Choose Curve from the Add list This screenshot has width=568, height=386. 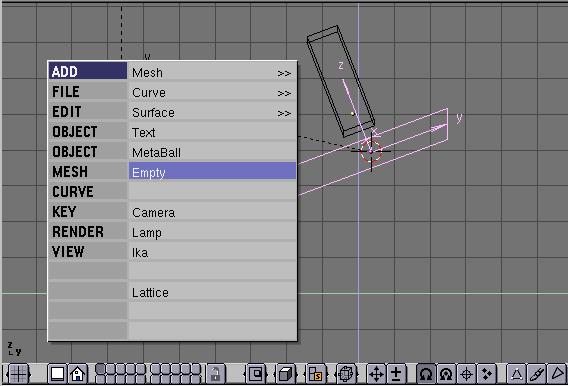tap(212, 92)
